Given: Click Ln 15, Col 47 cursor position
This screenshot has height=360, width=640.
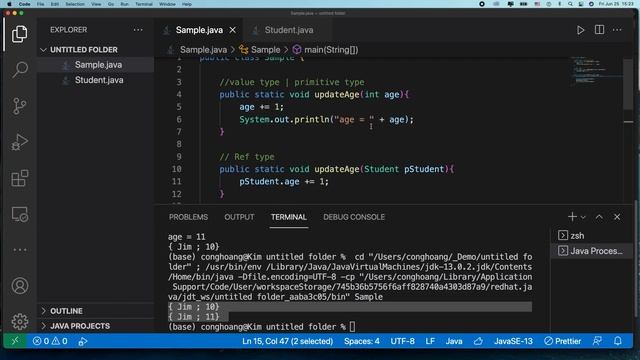Looking at the screenshot, I should pos(287,341).
